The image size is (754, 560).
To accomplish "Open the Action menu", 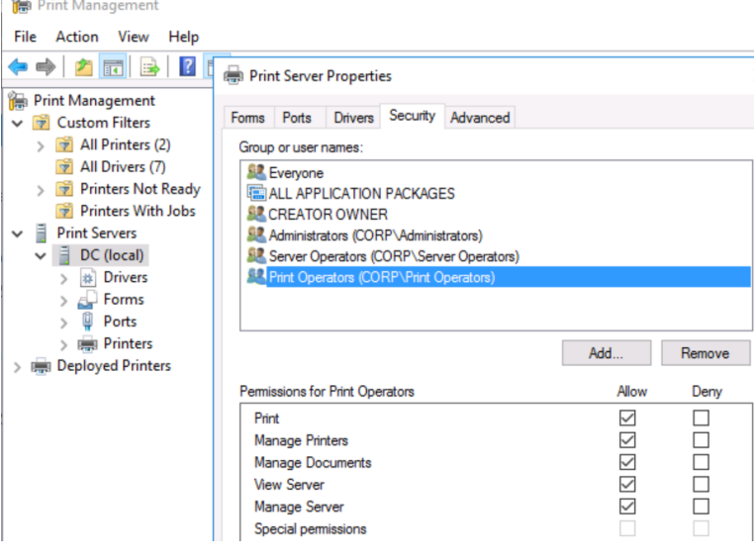I will pyautogui.click(x=76, y=37).
